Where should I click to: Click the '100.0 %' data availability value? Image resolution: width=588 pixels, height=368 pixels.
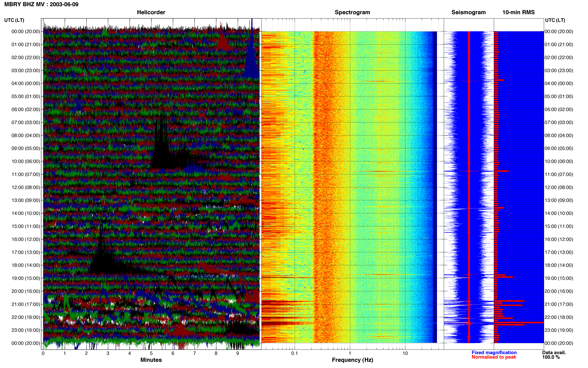click(x=551, y=357)
